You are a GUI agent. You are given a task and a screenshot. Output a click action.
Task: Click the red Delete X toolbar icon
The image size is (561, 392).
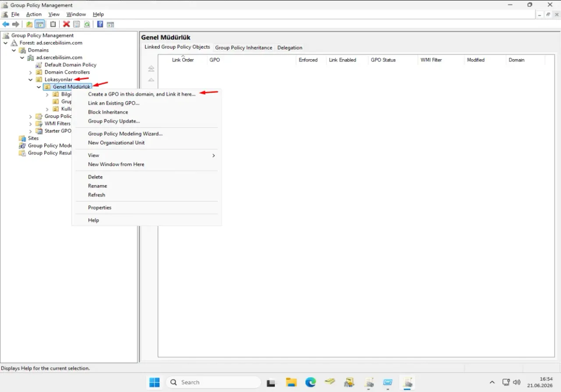click(x=66, y=25)
